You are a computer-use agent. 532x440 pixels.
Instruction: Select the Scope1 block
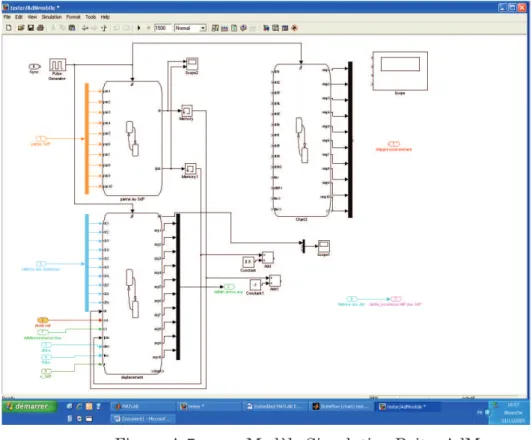click(x=324, y=246)
